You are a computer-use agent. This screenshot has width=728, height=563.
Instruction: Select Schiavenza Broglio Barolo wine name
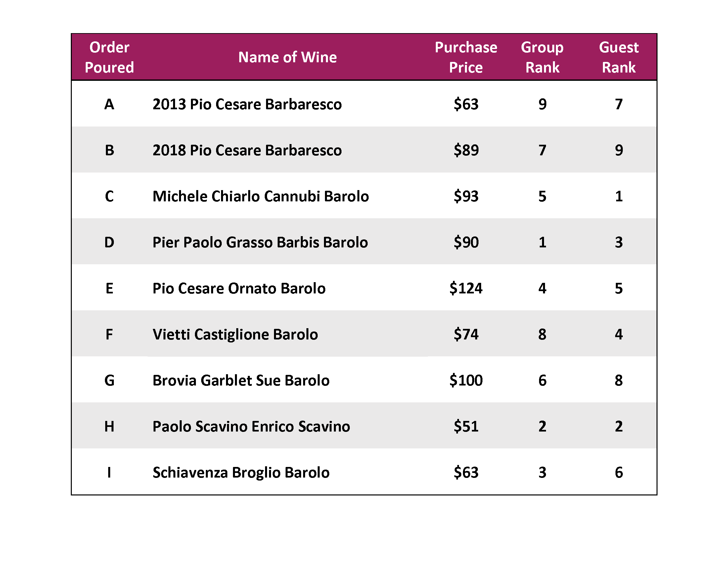[241, 472]
